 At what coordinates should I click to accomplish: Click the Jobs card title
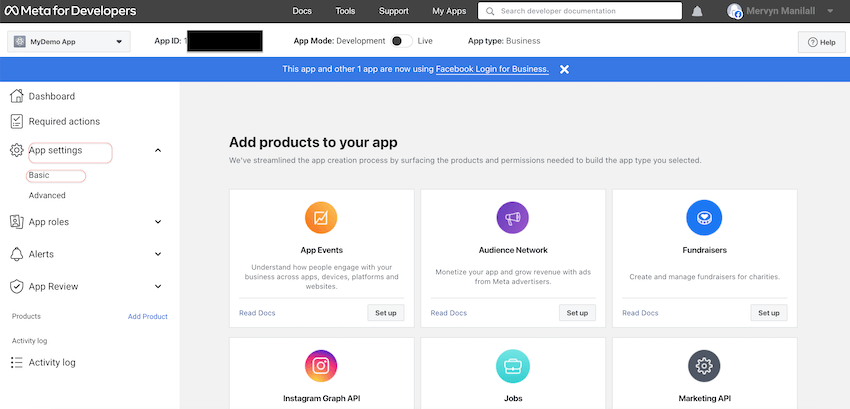coord(513,398)
